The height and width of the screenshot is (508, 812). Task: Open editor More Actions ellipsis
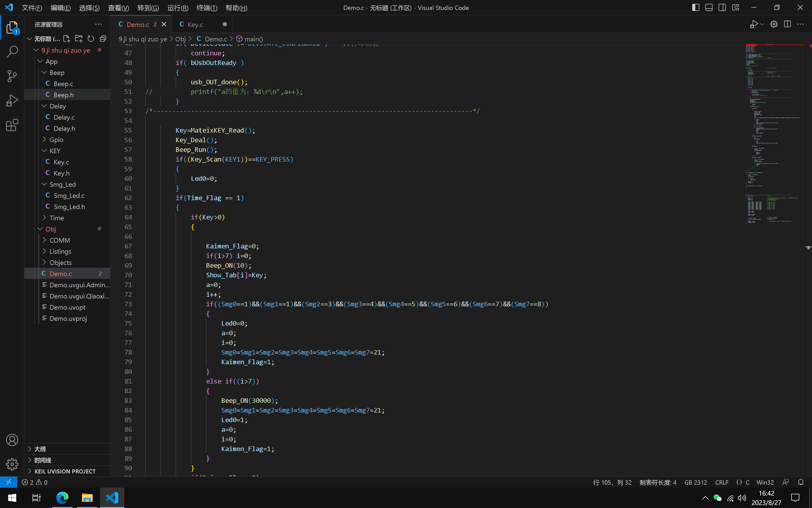click(x=800, y=24)
